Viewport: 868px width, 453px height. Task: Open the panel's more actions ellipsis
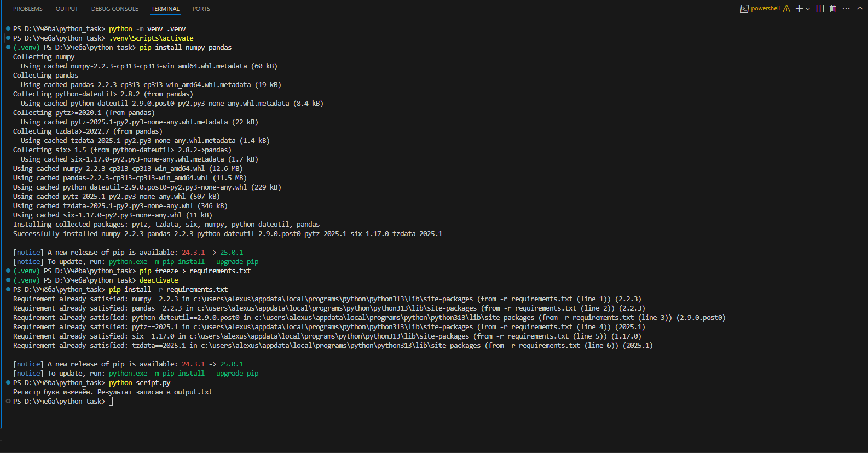846,9
